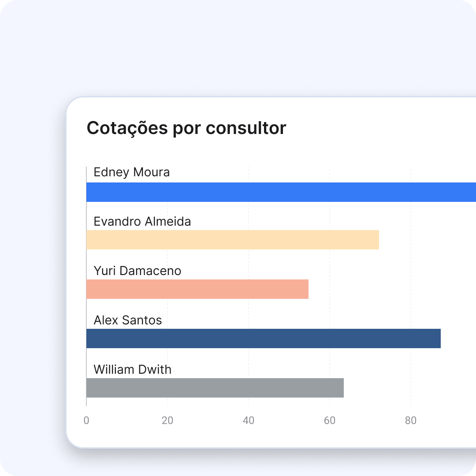Click the Edney Moura blue bar
Screen dimensions: 476x476
[x=281, y=192]
